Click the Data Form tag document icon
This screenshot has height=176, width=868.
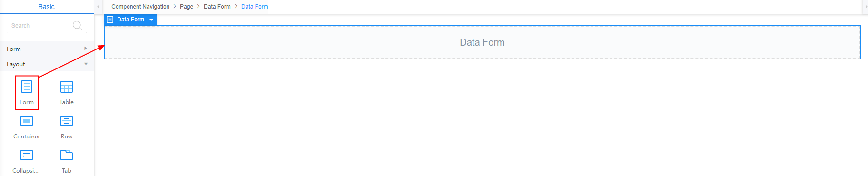point(110,20)
